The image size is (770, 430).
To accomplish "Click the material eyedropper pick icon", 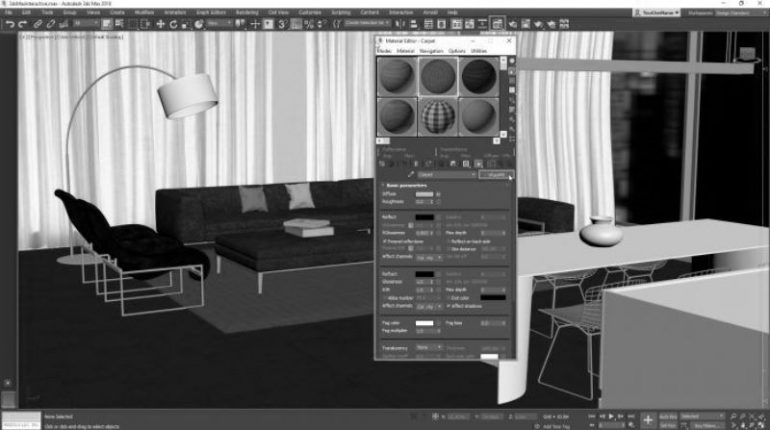I will (411, 175).
